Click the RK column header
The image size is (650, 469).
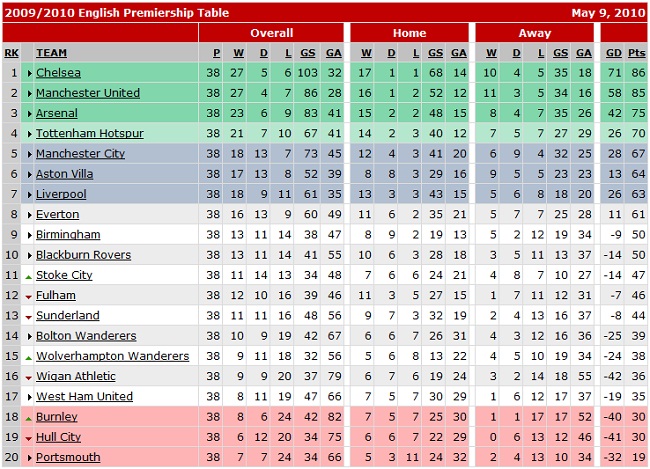(x=11, y=52)
